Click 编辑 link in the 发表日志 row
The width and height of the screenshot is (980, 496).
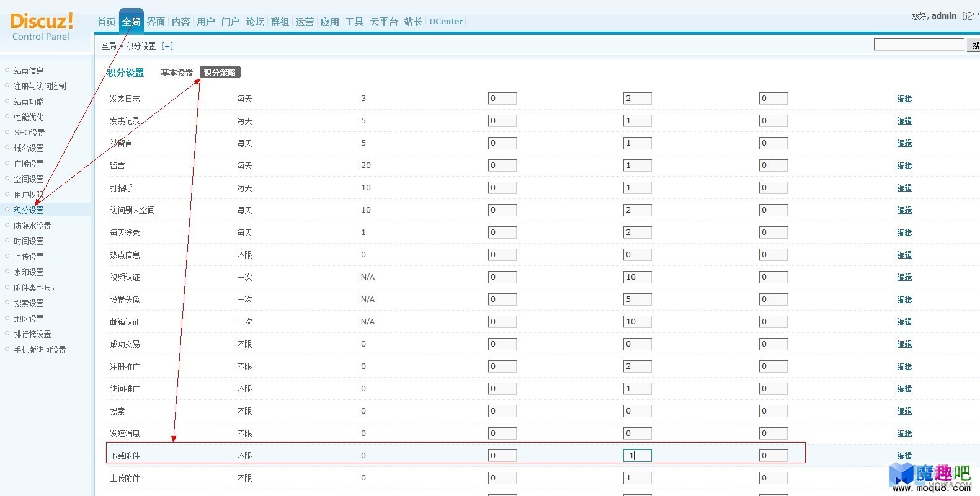point(904,99)
